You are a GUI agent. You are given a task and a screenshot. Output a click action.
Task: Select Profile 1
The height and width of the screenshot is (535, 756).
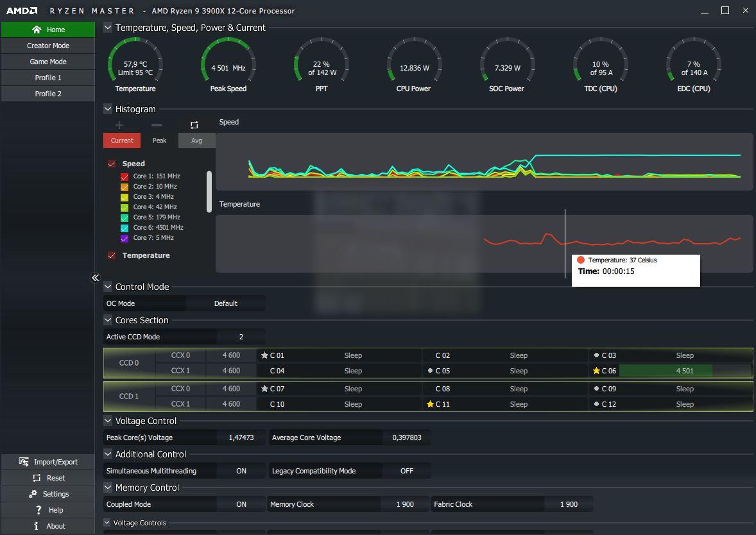point(47,78)
